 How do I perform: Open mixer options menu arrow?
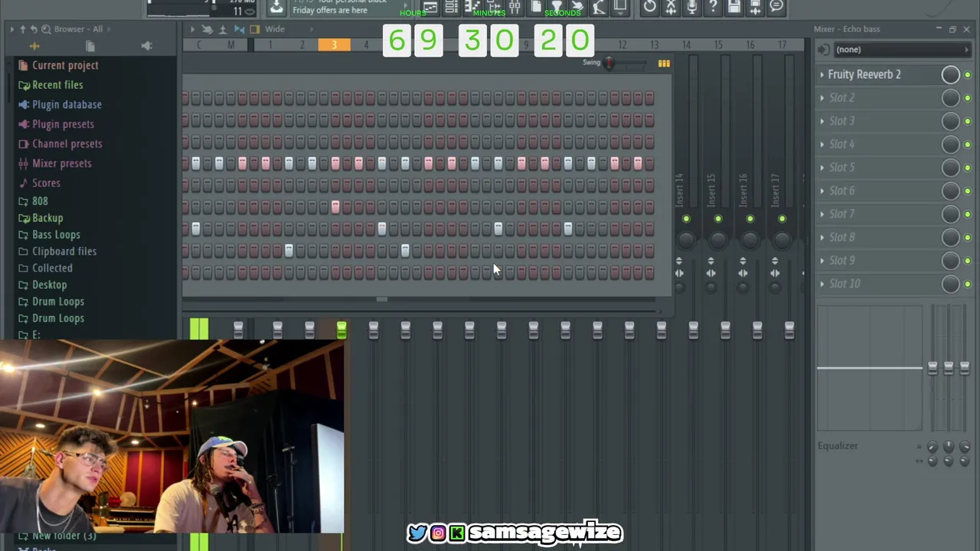coord(192,29)
